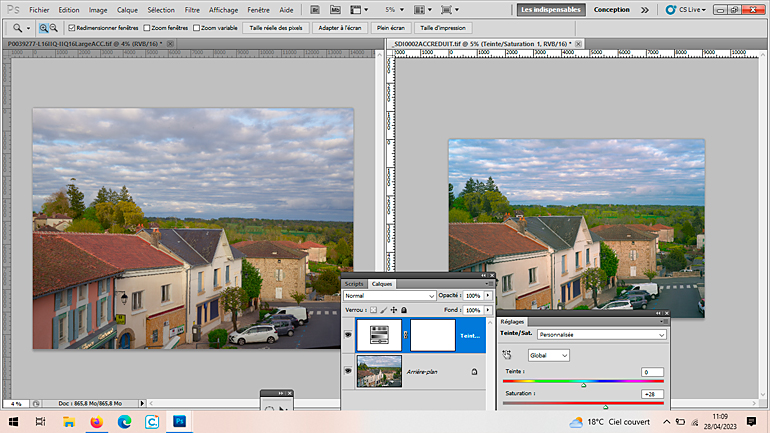
Task: Open status bar Doc info arrow
Action: tap(142, 404)
